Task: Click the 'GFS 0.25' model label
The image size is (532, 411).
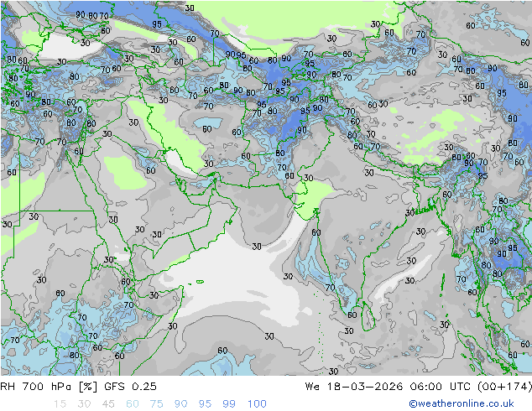Action: tap(130, 387)
